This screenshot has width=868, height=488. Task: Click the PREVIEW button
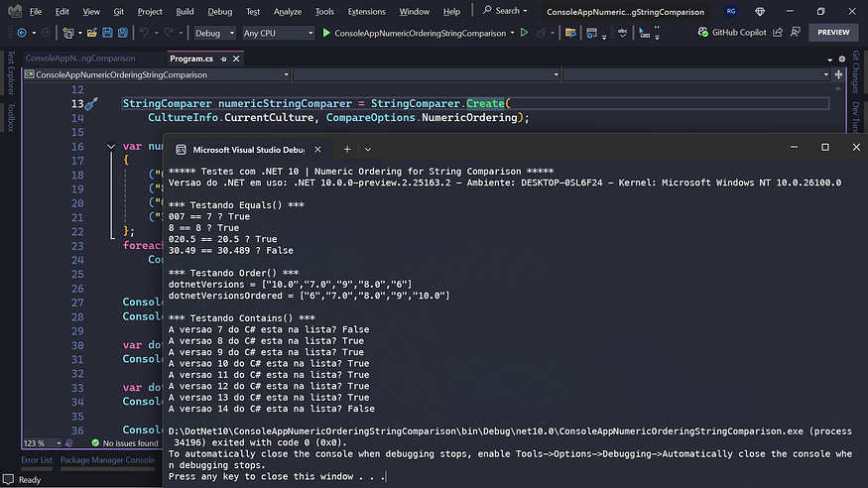tap(833, 33)
